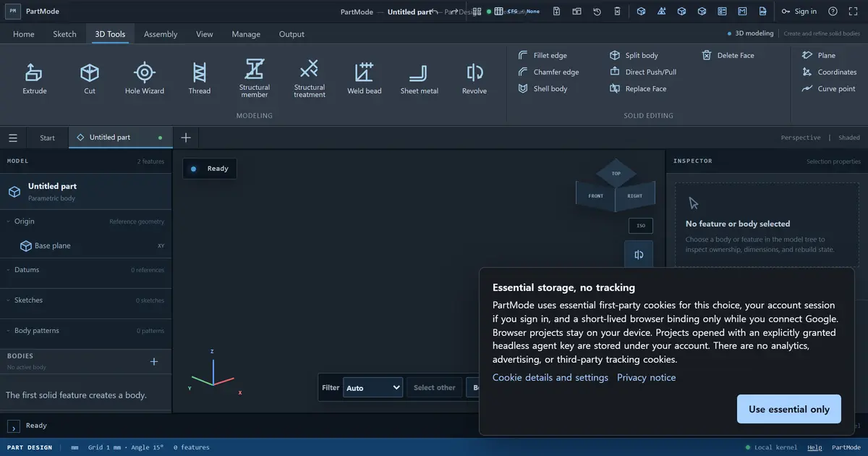
Task: Select Shell body command
Action: pos(543,88)
